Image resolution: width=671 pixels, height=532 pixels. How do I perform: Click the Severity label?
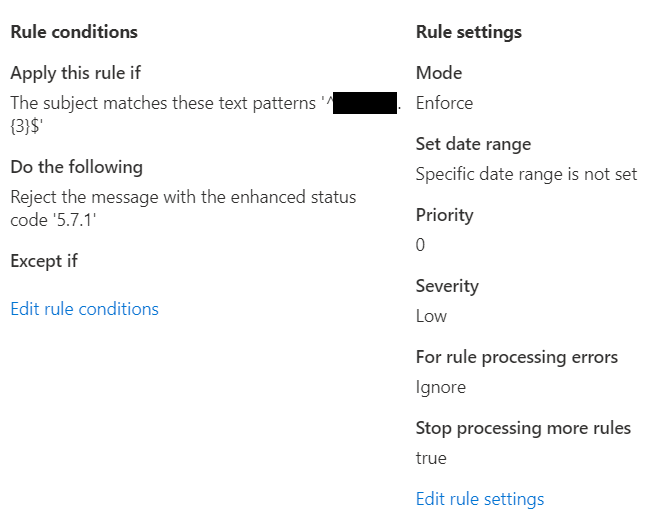coord(447,286)
